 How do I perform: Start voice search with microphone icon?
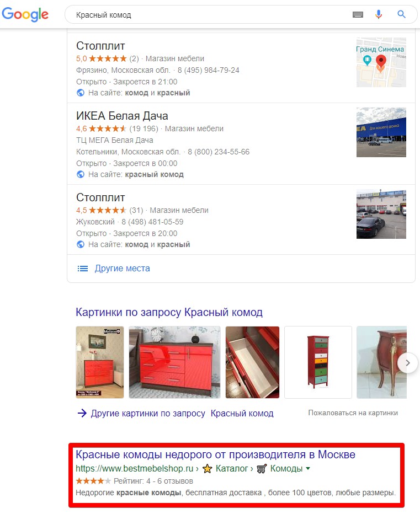(x=379, y=14)
